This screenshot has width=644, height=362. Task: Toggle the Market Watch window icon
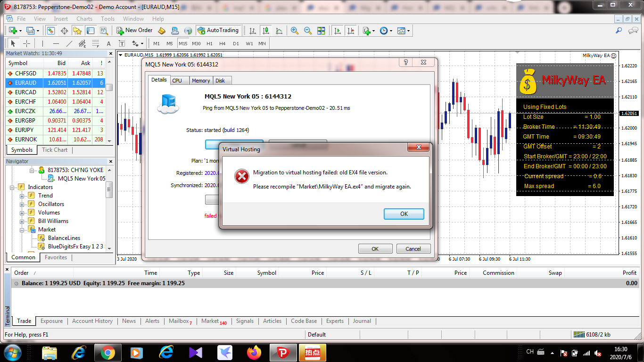51,31
